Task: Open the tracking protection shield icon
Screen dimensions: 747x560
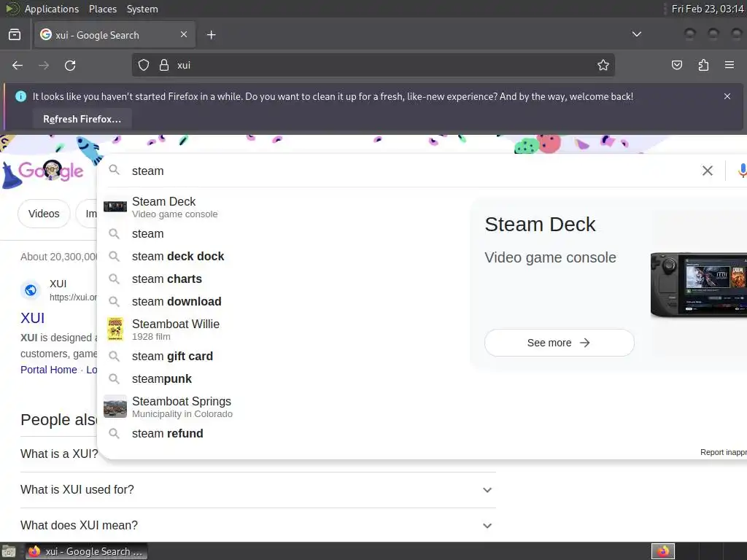Action: pos(144,65)
